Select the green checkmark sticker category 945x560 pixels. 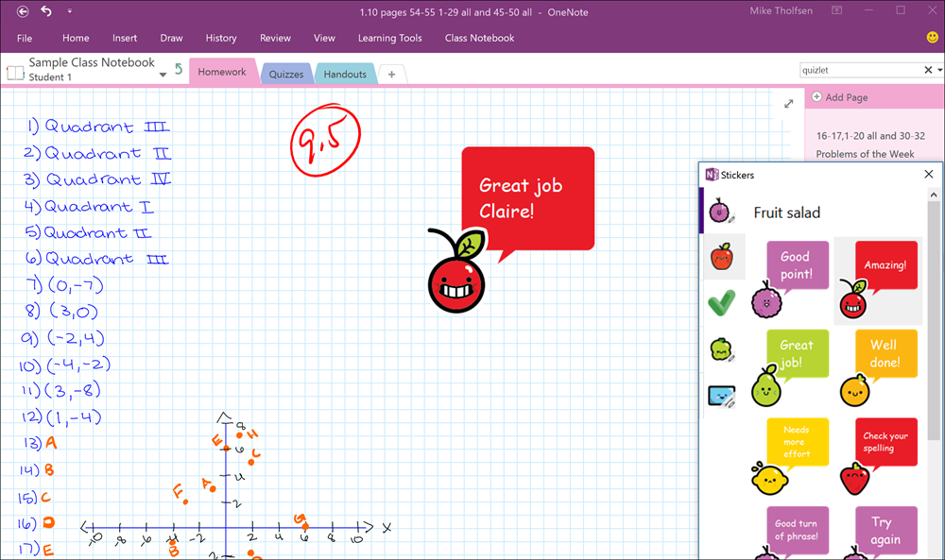click(723, 304)
